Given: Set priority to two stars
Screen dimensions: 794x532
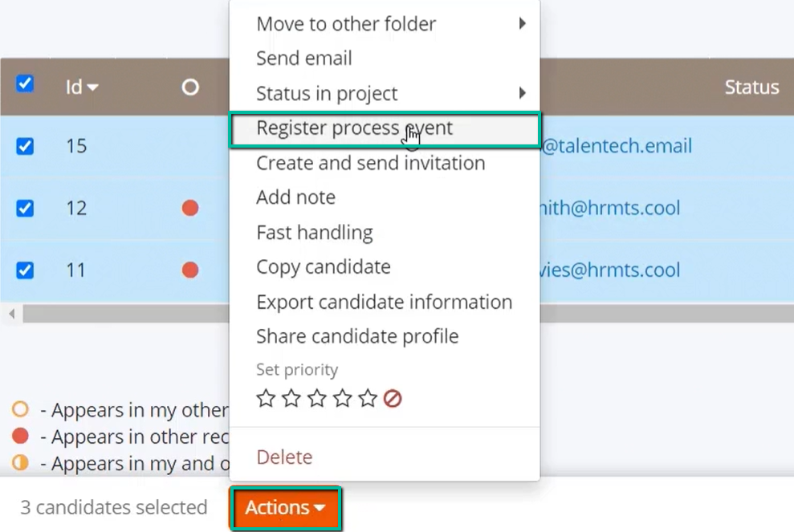Looking at the screenshot, I should [x=291, y=398].
